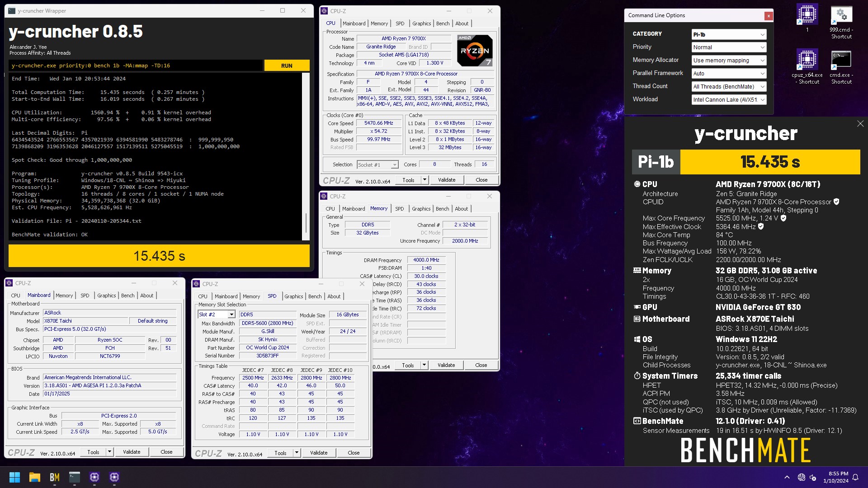Open the Priority dropdown set to Normal
Viewport: 868px width, 488px height.
point(729,47)
